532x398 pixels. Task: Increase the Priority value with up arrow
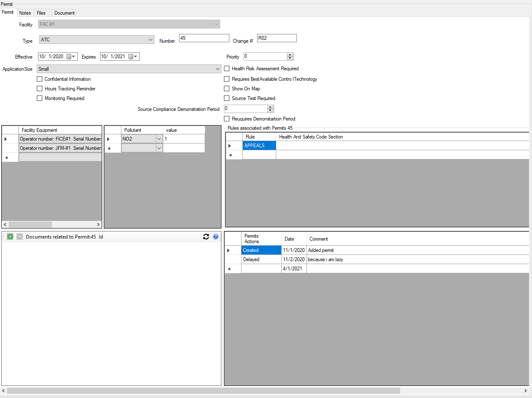[x=290, y=54]
